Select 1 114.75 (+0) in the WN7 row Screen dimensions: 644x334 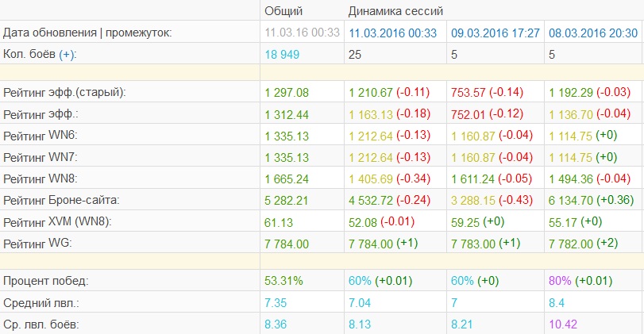583,158
